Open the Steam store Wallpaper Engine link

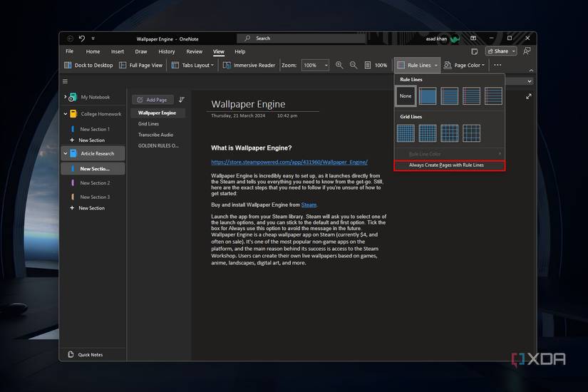[289, 162]
